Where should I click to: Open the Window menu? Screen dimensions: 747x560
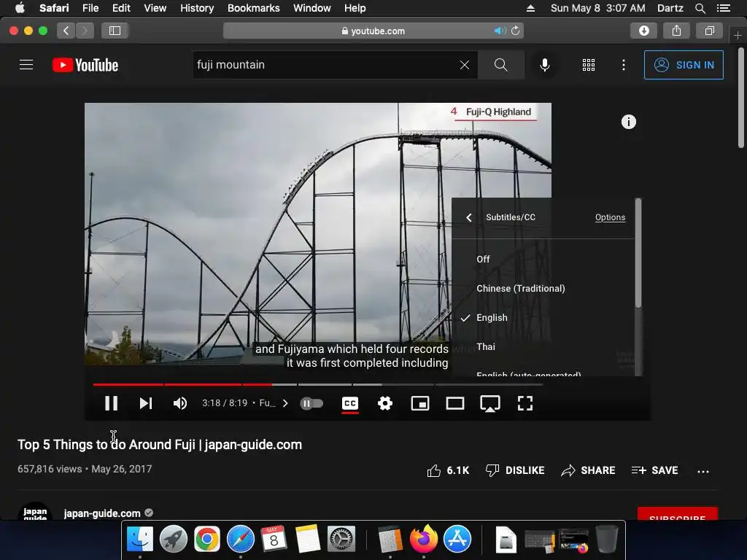click(x=311, y=8)
